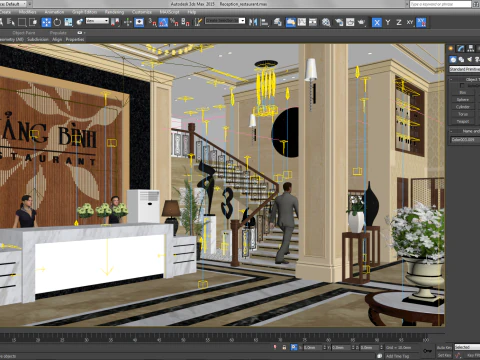Open Edit Named Selection Sets
Screen dimensions: 480x360
point(198,22)
